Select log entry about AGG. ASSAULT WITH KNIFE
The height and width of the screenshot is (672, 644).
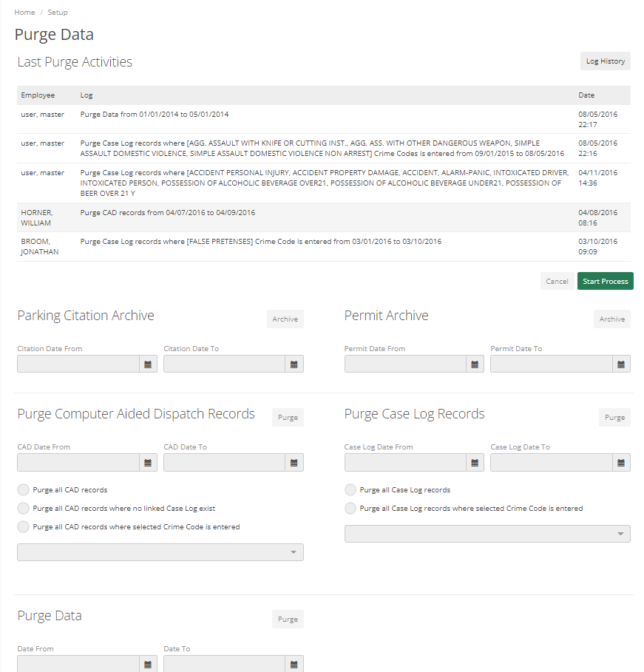[322, 149]
